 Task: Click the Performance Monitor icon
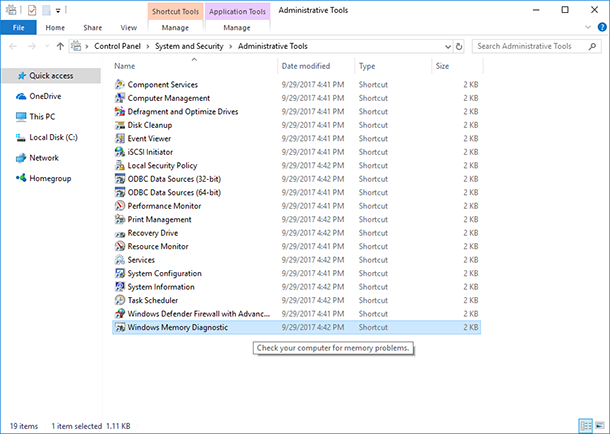pyautogui.click(x=120, y=206)
